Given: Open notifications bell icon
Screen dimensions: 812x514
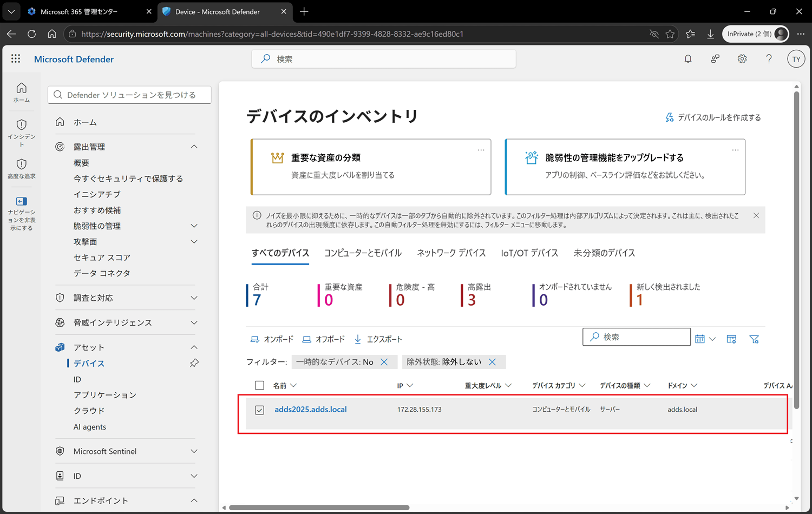Looking at the screenshot, I should tap(688, 59).
